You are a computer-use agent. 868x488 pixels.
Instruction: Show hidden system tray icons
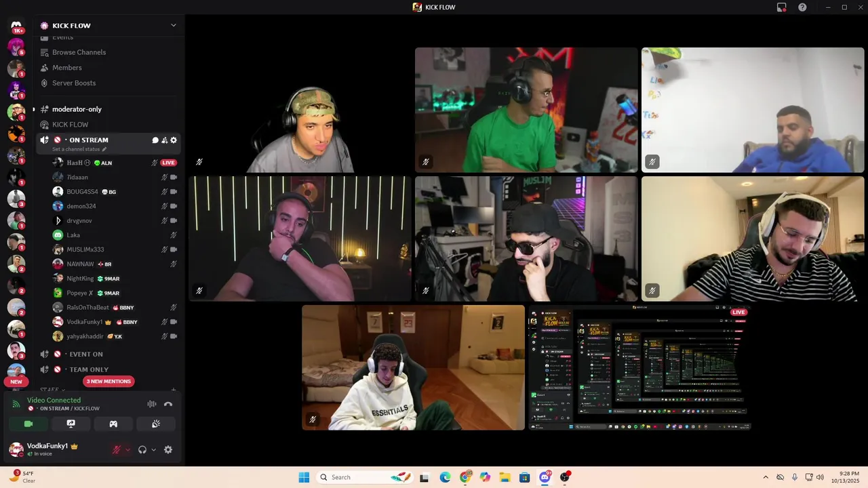(x=766, y=477)
